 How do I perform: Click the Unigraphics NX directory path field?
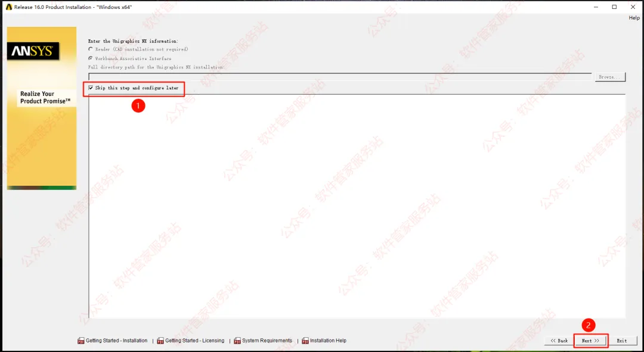[340, 77]
